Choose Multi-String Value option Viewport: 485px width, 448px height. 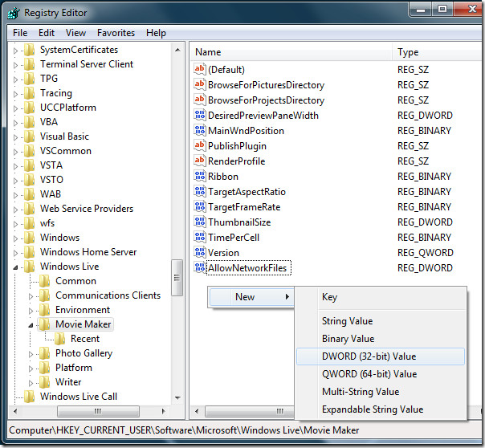381,392
